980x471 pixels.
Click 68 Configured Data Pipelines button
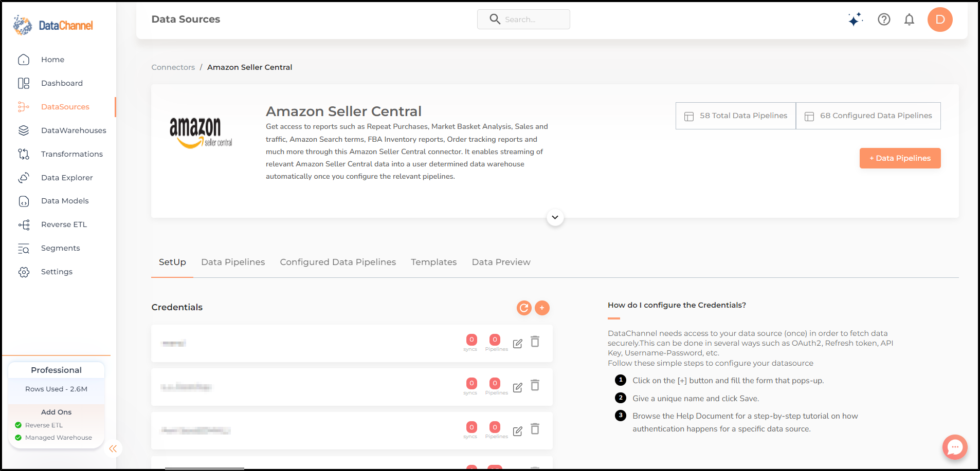(x=868, y=116)
